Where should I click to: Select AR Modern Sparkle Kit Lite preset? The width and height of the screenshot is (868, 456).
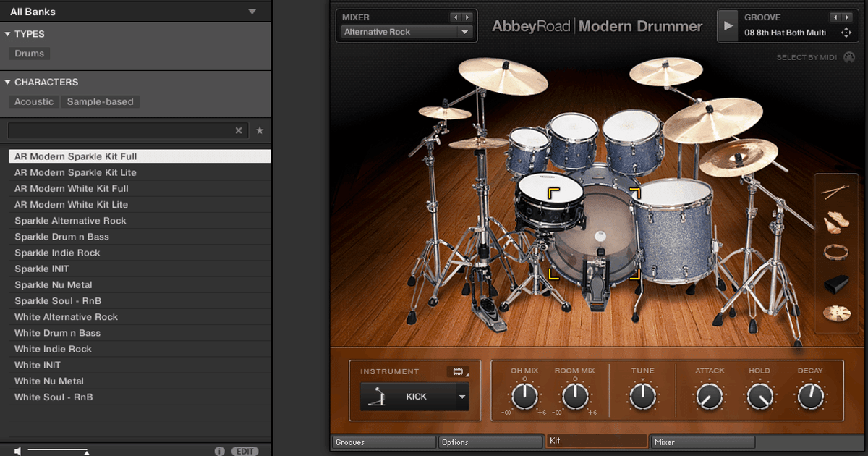tap(140, 172)
